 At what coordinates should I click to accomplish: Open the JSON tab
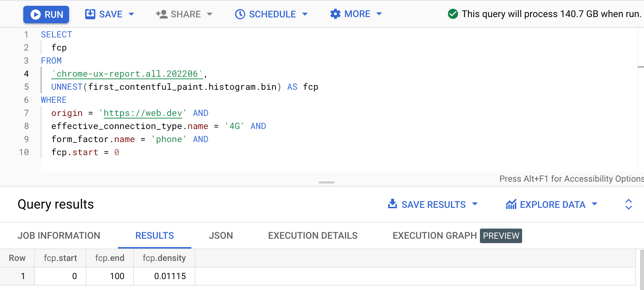point(221,235)
